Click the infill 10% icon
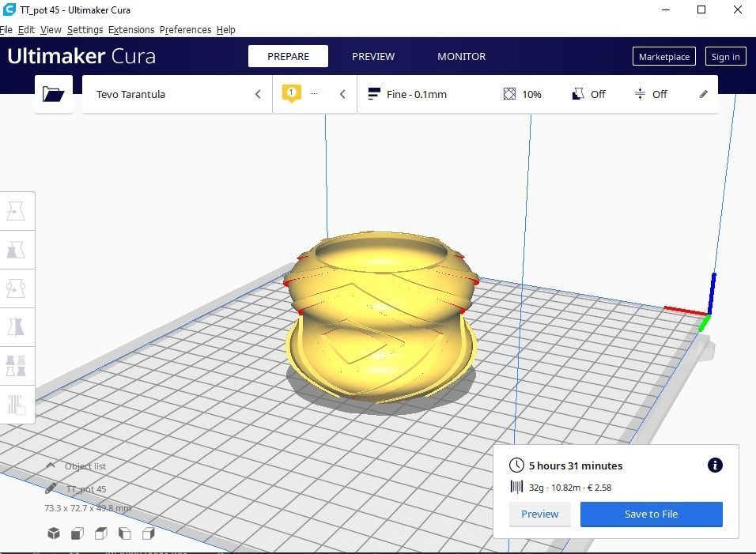This screenshot has width=756, height=554. coord(509,94)
